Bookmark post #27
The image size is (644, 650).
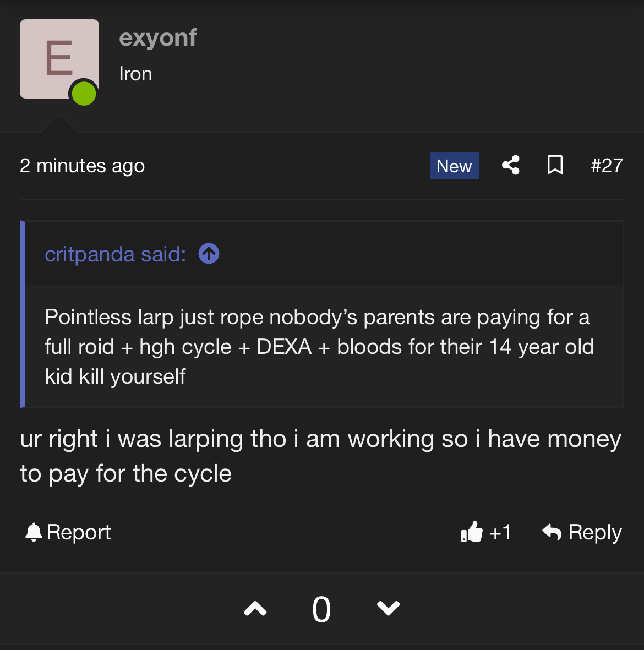pos(555,165)
